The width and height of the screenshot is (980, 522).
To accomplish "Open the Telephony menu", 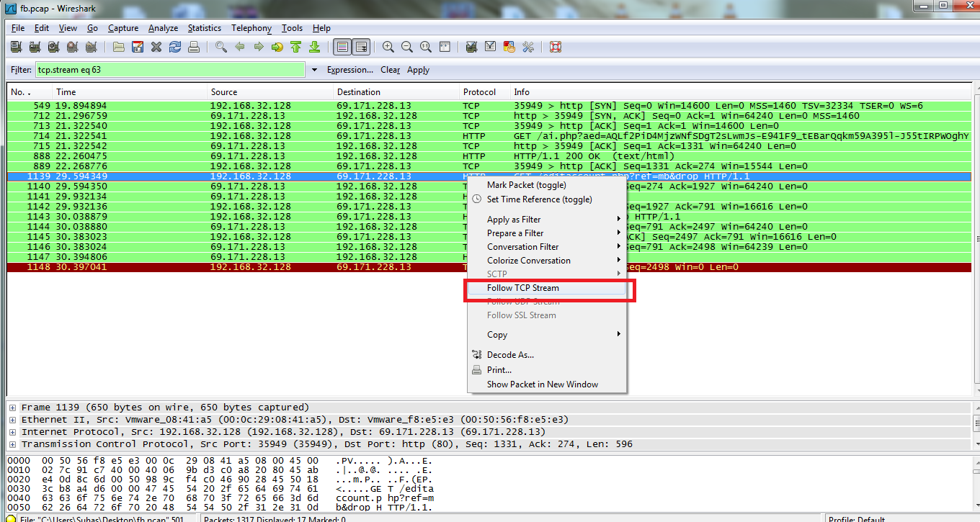I will [251, 28].
